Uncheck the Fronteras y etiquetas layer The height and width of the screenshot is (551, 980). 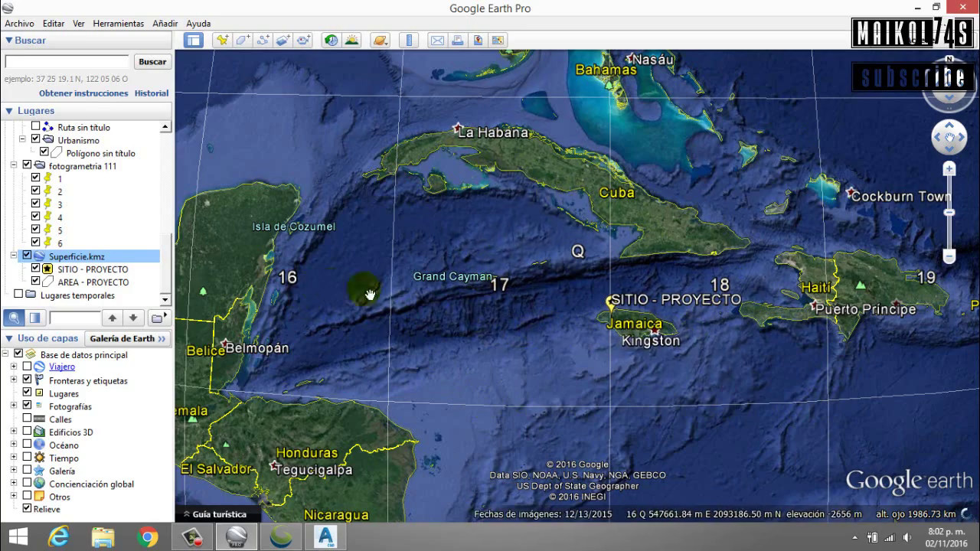28,380
